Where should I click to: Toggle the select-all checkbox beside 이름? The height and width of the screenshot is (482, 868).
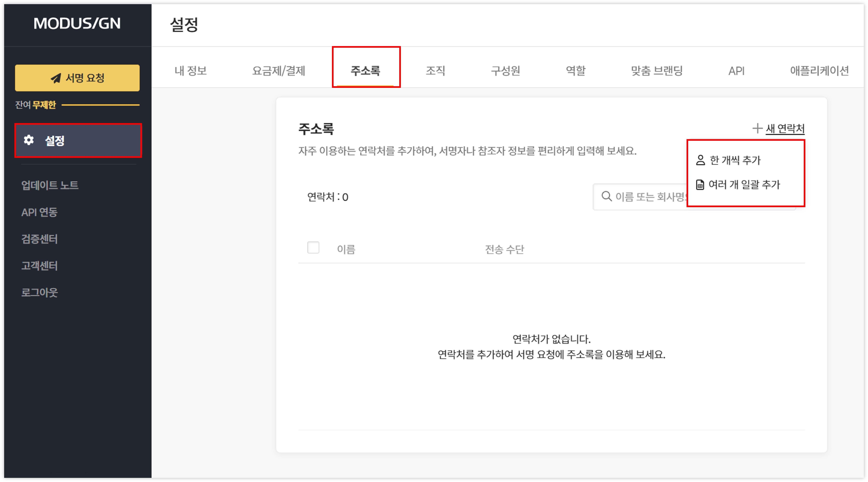313,248
